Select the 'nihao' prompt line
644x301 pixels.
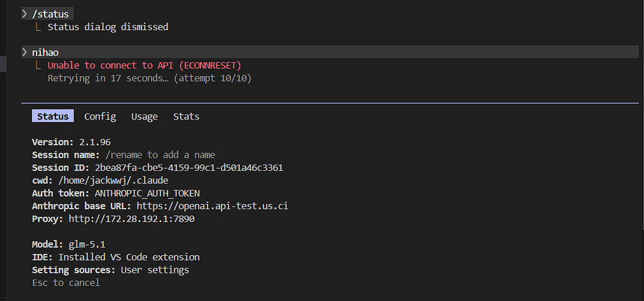click(x=330, y=52)
